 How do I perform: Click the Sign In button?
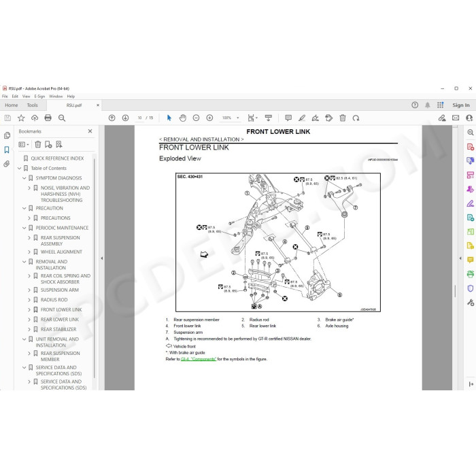click(461, 105)
